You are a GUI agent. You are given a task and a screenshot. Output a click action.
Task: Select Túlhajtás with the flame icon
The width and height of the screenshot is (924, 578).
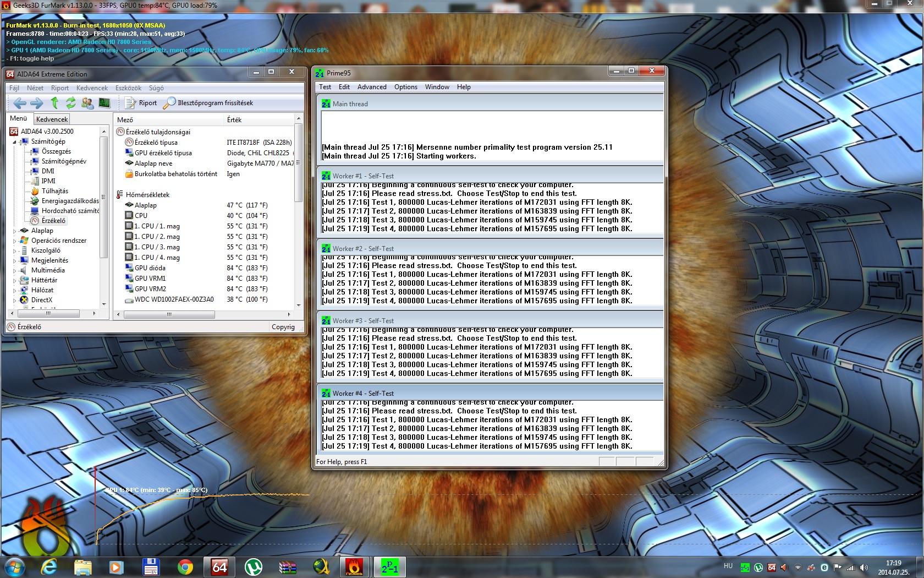pos(55,191)
